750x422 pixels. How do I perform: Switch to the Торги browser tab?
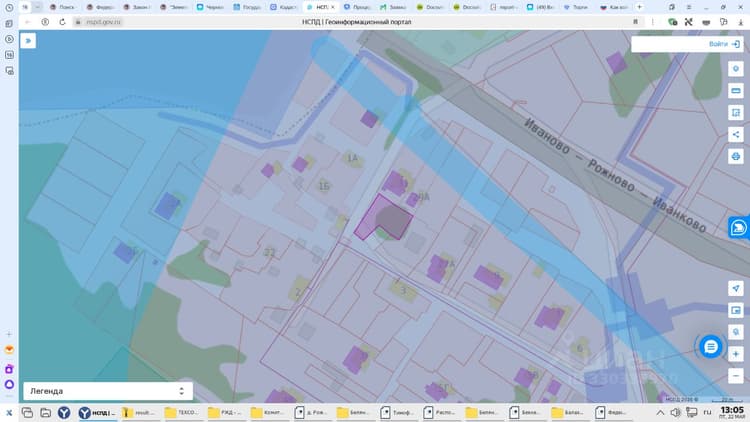tap(575, 7)
